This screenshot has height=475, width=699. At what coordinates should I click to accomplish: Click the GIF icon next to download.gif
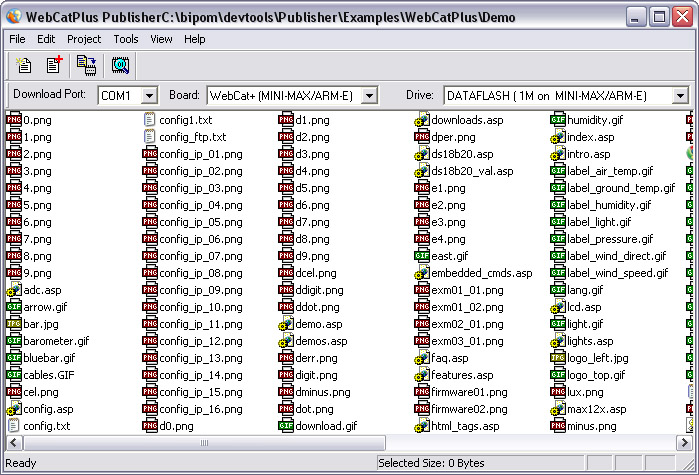(x=286, y=426)
